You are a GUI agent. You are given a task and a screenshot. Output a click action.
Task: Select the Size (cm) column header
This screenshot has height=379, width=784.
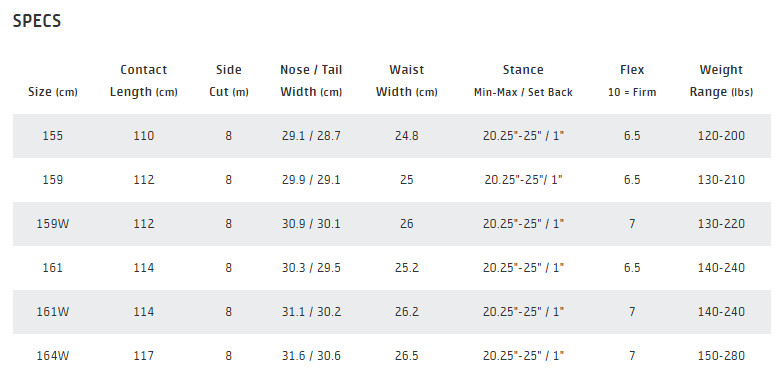point(52,92)
